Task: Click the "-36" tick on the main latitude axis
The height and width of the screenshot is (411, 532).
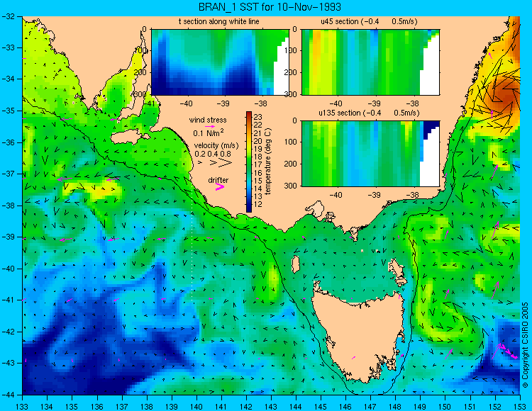Action: point(8,142)
